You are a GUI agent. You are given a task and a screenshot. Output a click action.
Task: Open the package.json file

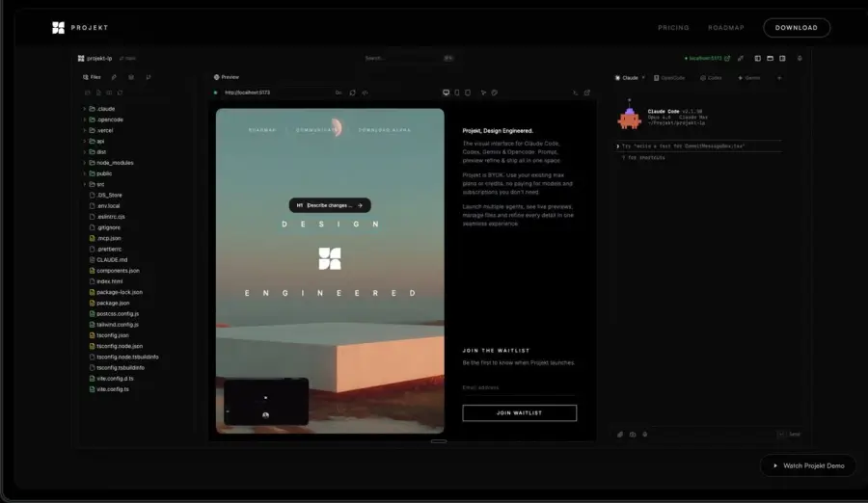point(110,304)
